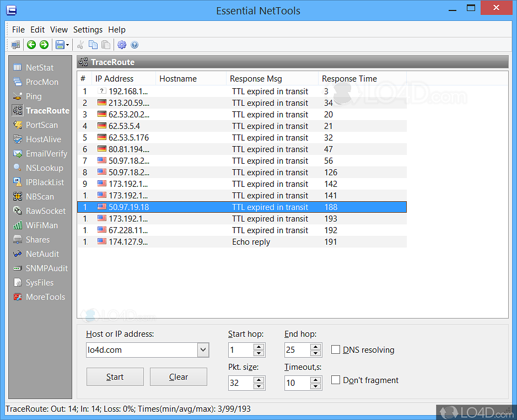This screenshot has width=517, height=420.
Task: Click the Start button
Action: coord(115,377)
